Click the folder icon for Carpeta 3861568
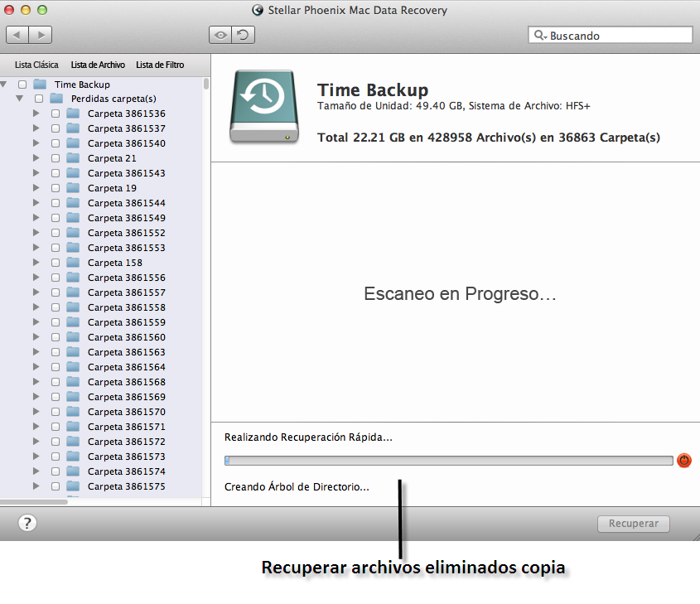The height and width of the screenshot is (604, 700). pos(73,382)
